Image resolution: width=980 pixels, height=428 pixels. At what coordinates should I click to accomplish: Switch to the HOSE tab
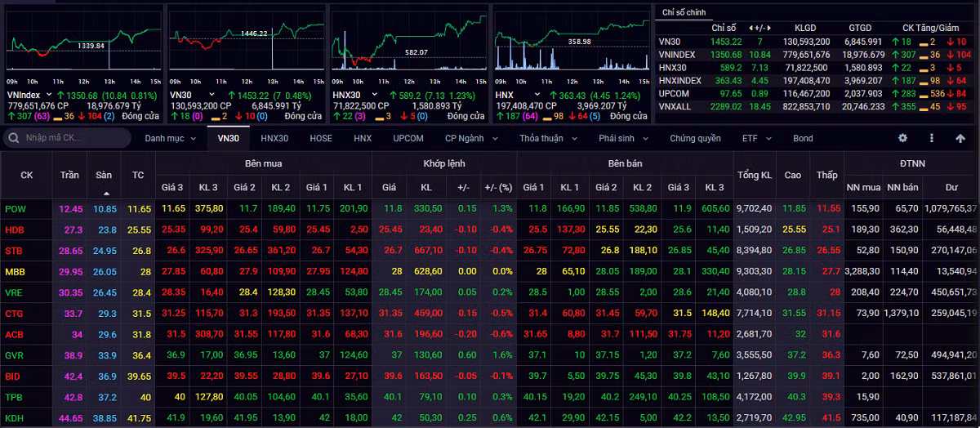tap(321, 138)
